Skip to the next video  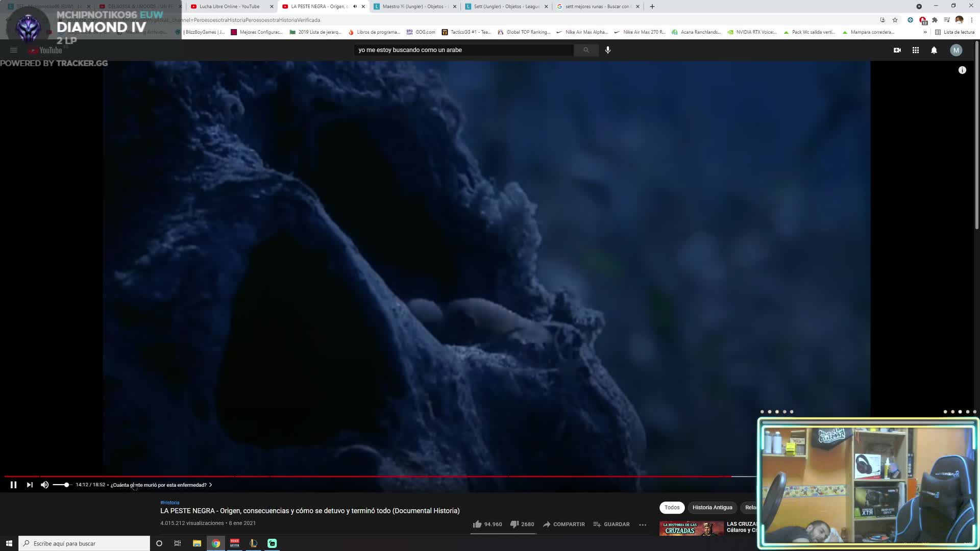pyautogui.click(x=30, y=485)
